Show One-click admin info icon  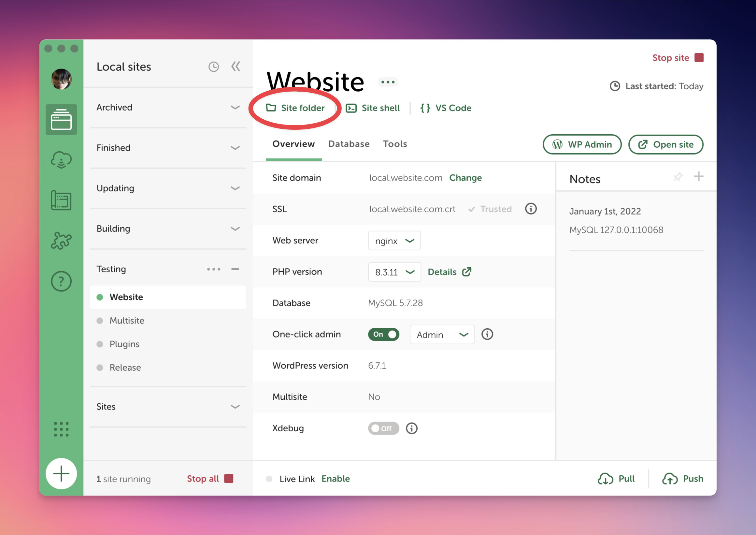click(x=487, y=334)
